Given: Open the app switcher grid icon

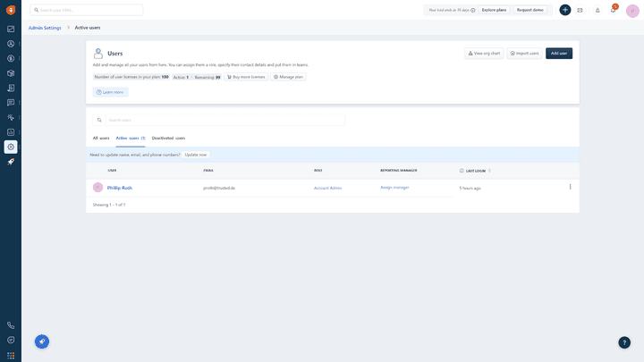Looking at the screenshot, I should click(11, 355).
